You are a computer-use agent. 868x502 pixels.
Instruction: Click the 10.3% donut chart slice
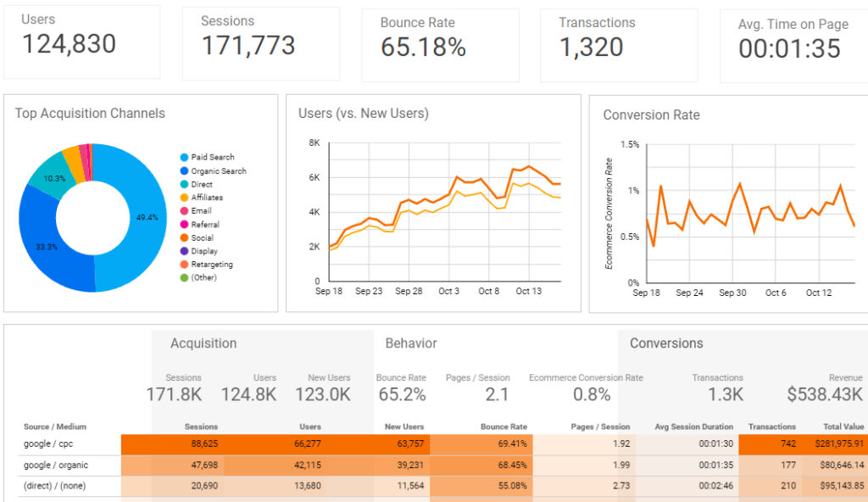coord(54,178)
